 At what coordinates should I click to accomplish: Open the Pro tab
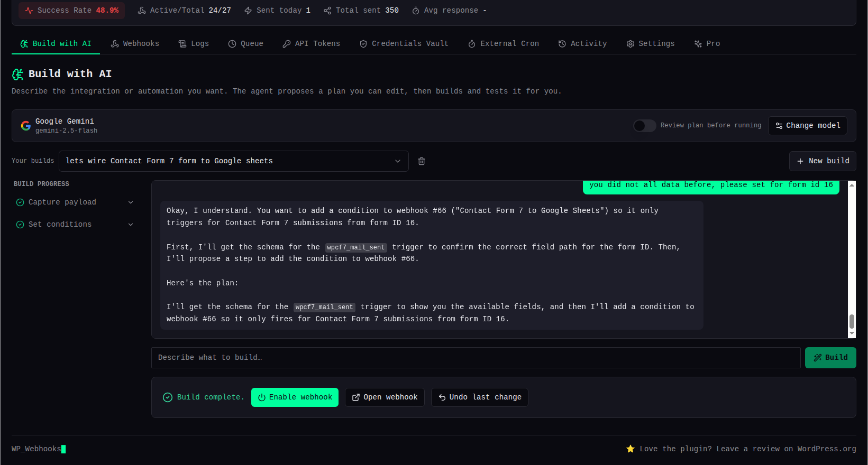(707, 44)
